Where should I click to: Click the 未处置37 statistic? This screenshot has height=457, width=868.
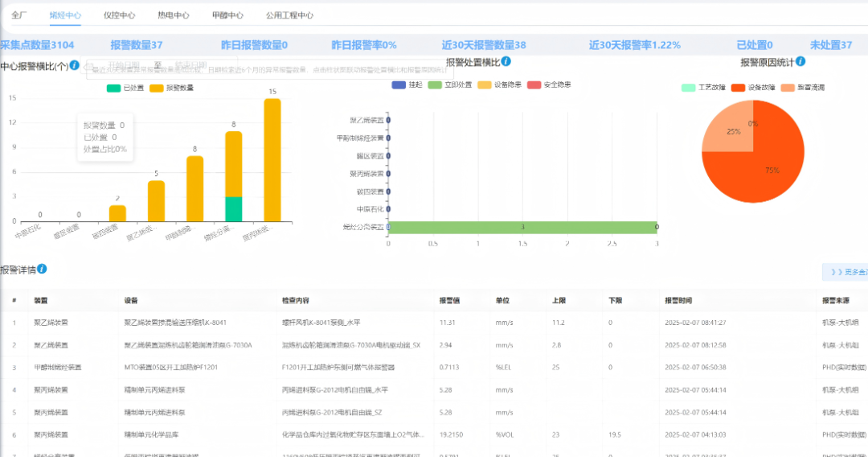[831, 45]
